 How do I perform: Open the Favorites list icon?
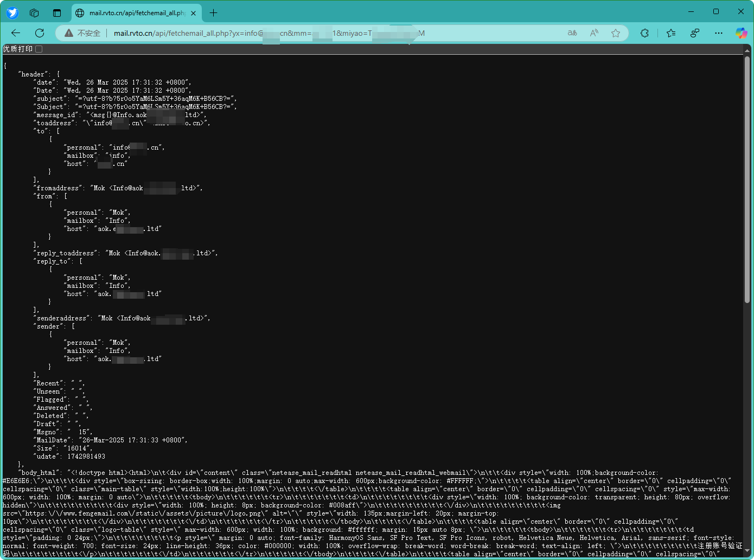pyautogui.click(x=671, y=33)
